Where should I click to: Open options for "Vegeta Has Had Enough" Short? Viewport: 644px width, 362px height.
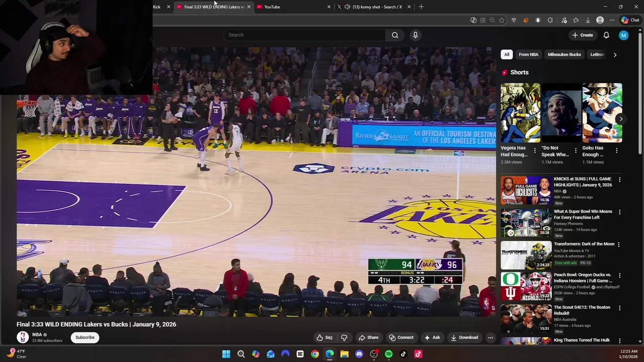point(535,150)
